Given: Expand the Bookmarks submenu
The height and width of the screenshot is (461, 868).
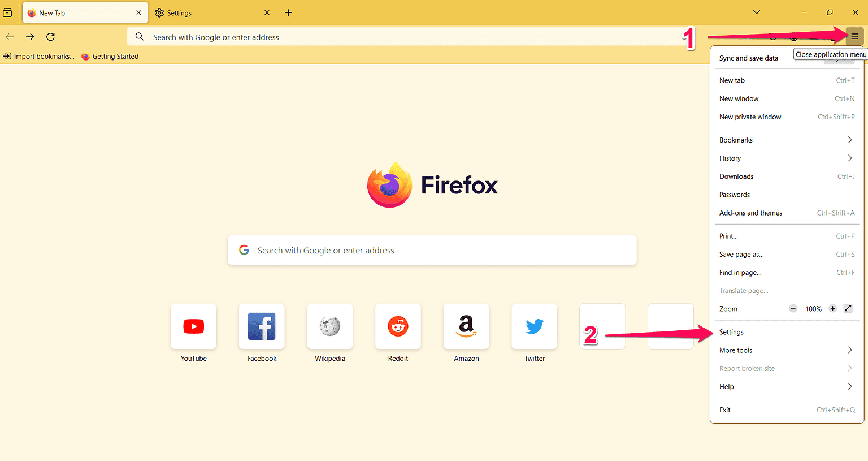Looking at the screenshot, I should tap(787, 140).
